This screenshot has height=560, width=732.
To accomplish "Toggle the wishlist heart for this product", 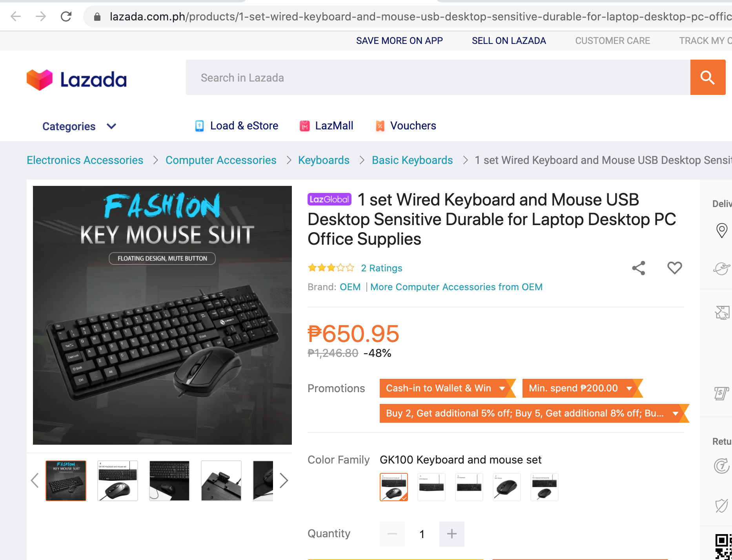I will click(674, 268).
